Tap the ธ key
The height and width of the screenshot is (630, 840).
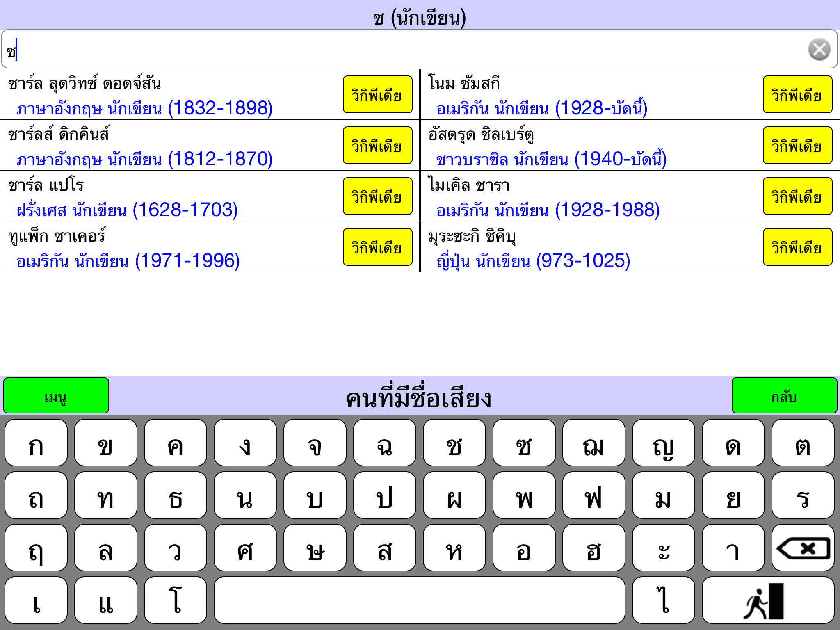[176, 495]
